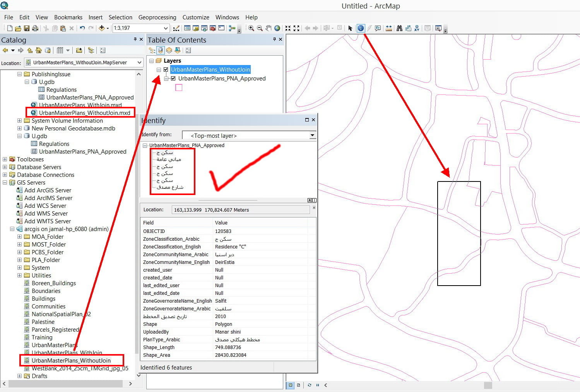Screen dimensions: 580x392
Task: Open the Selection menu
Action: click(x=120, y=17)
